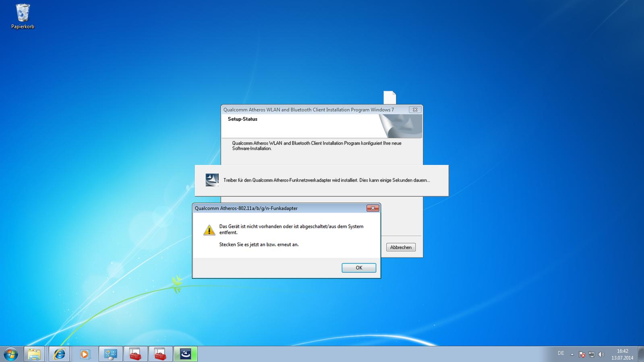Close the Qualcomm Atheros-802.11a/b/g/n-Funkadapter dialog

tap(373, 208)
